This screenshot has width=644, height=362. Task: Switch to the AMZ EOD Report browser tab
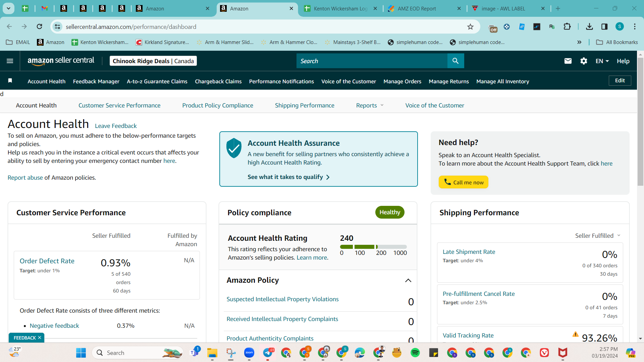425,8
